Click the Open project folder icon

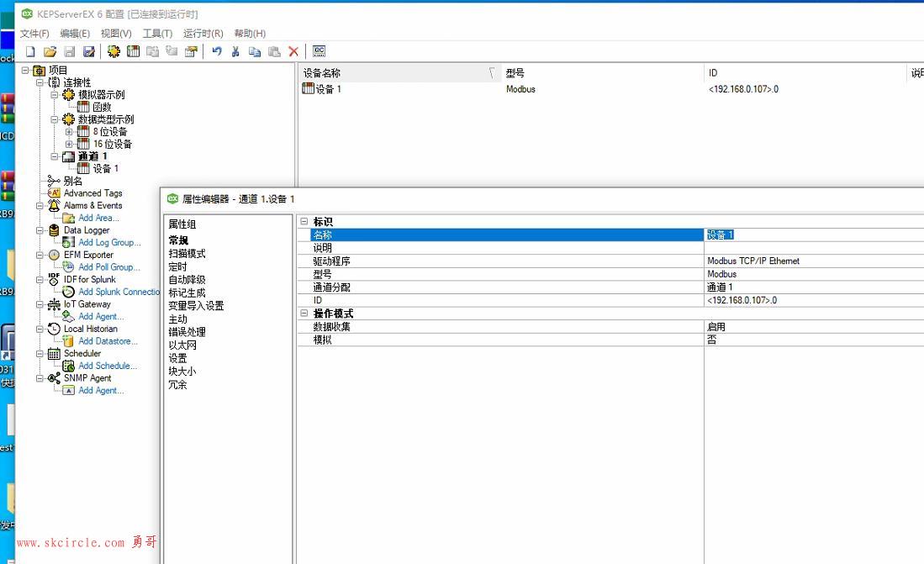tap(50, 51)
